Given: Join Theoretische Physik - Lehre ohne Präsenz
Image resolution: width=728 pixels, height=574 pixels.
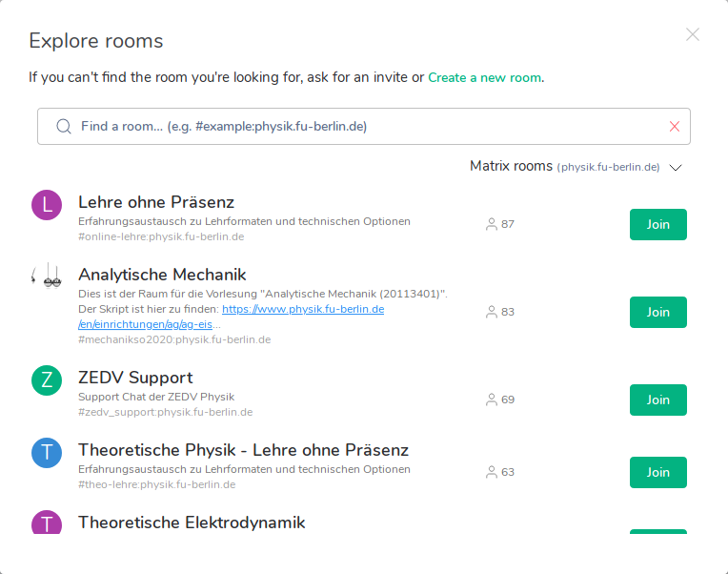Looking at the screenshot, I should point(657,472).
